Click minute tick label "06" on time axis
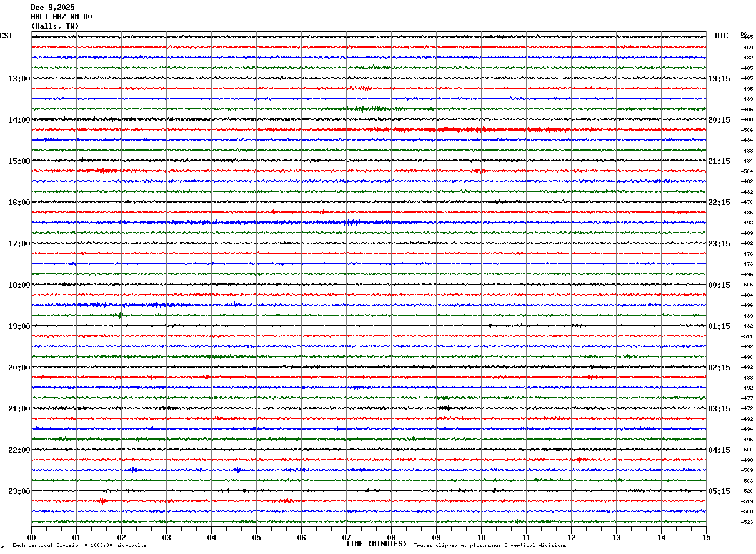The image size is (756, 554). tap(301, 537)
